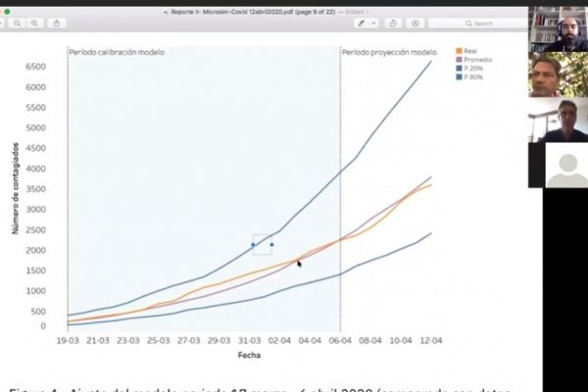Select the third participant video thumbnail

(x=558, y=120)
